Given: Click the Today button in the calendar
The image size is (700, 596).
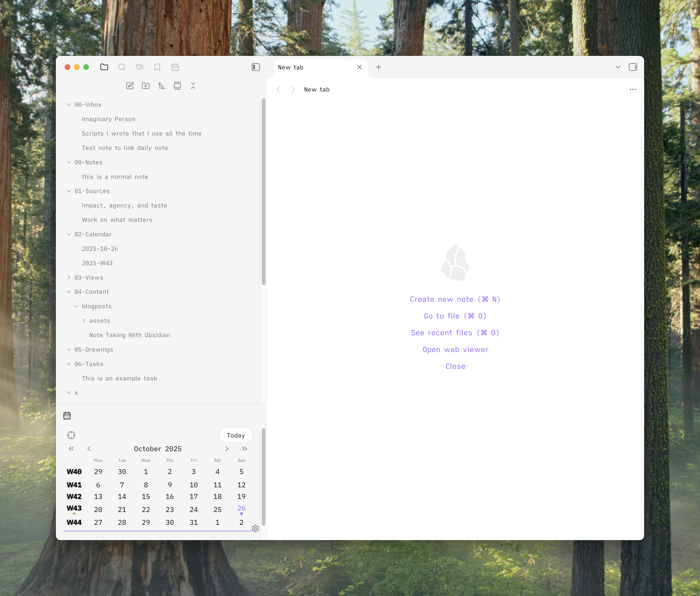Looking at the screenshot, I should (236, 435).
